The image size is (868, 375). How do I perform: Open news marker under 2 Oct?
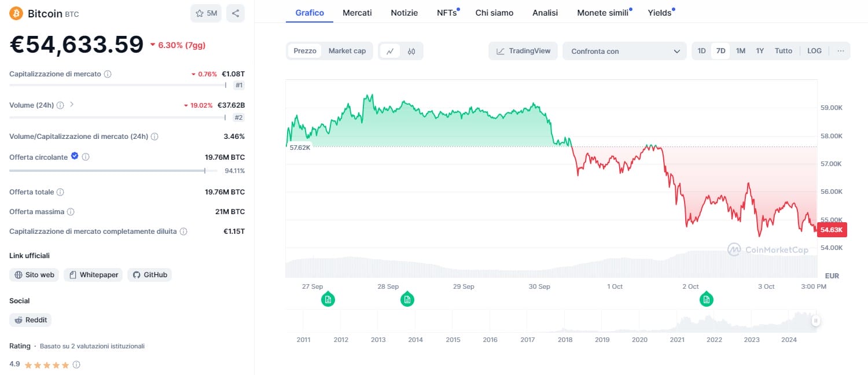(706, 299)
